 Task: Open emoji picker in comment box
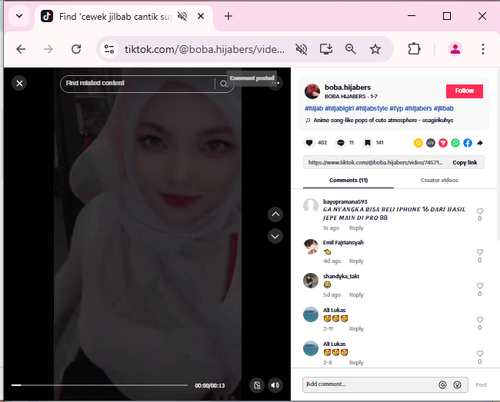coord(457,385)
